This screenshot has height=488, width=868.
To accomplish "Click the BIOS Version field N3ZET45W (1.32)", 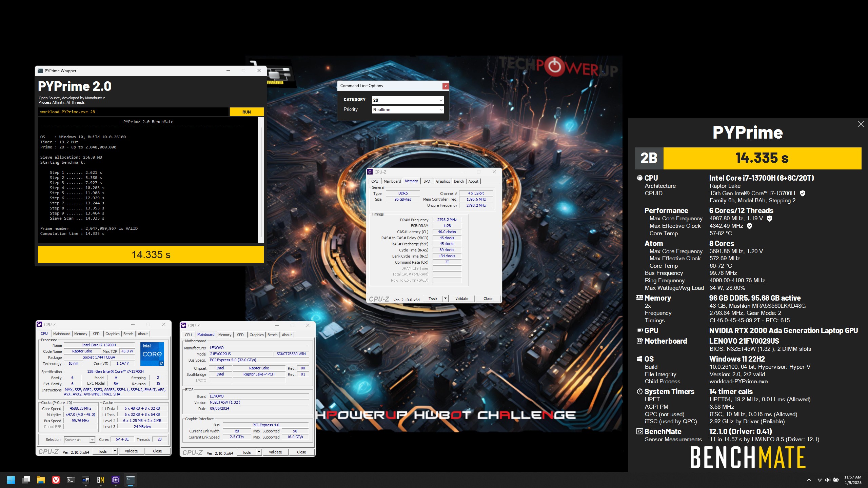I will pyautogui.click(x=259, y=402).
